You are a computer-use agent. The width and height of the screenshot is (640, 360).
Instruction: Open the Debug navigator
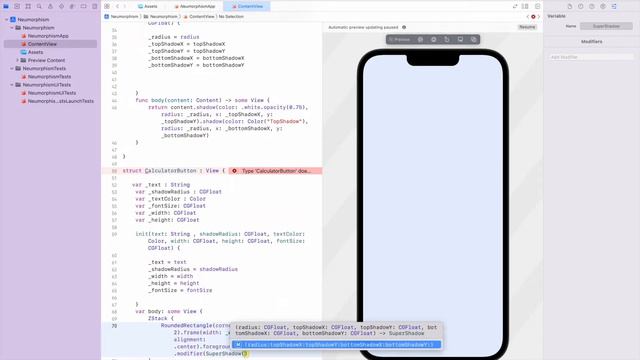point(72,7)
